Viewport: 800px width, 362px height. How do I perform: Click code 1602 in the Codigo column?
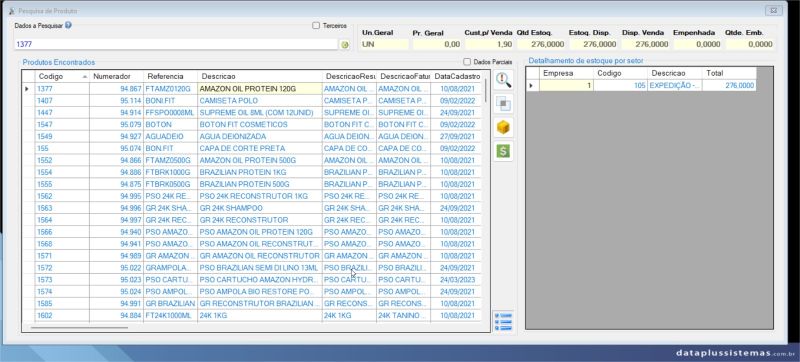point(62,316)
